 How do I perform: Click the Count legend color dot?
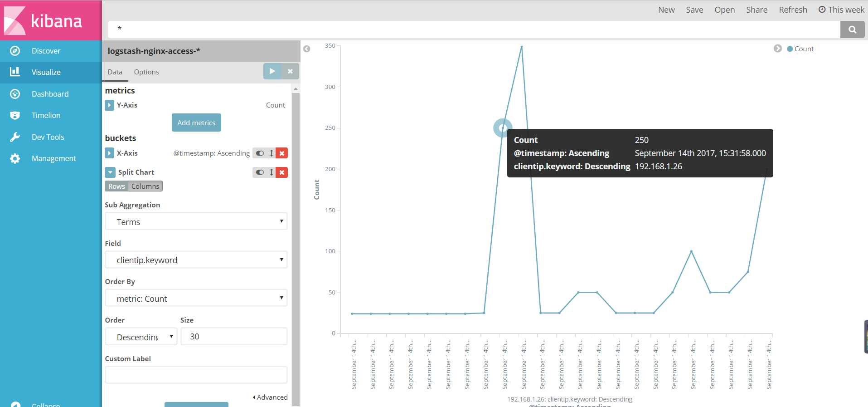(790, 49)
